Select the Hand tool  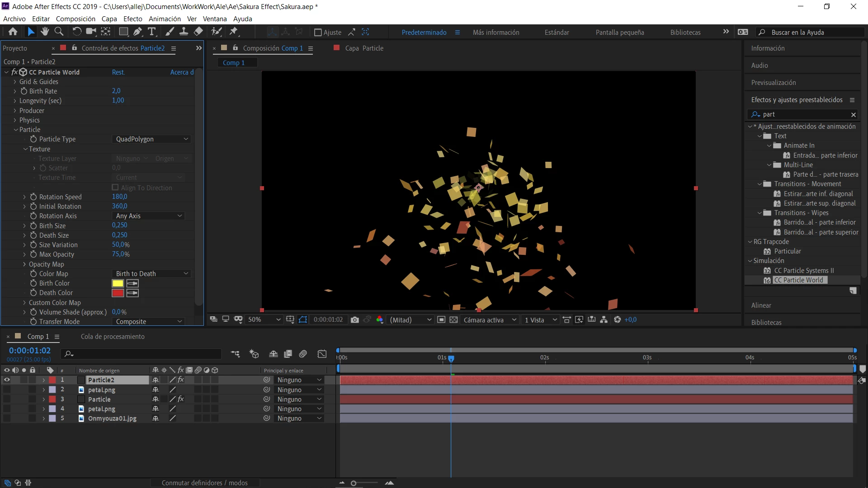point(44,32)
